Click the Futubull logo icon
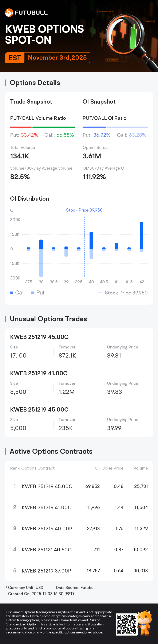The height and width of the screenshot is (644, 158). 9,12
